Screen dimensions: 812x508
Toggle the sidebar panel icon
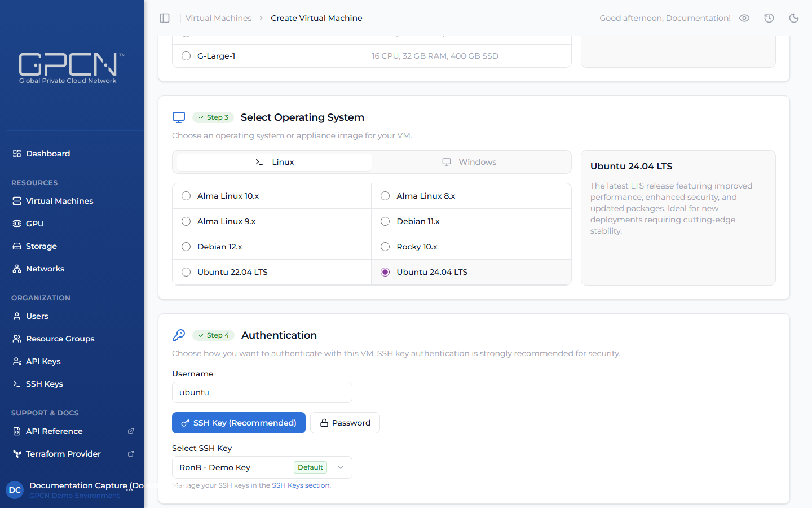tap(165, 18)
